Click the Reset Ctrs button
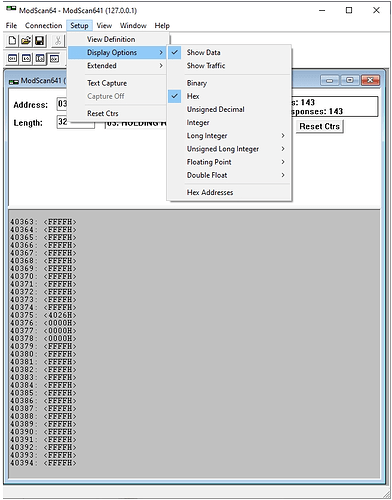This screenshot has width=392, height=500. (319, 126)
